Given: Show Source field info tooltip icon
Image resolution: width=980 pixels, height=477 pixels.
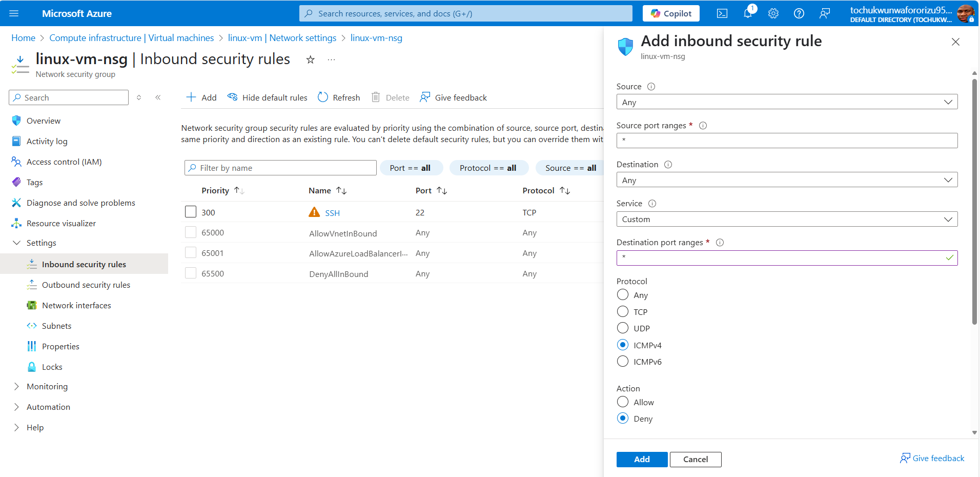Looking at the screenshot, I should (x=651, y=87).
